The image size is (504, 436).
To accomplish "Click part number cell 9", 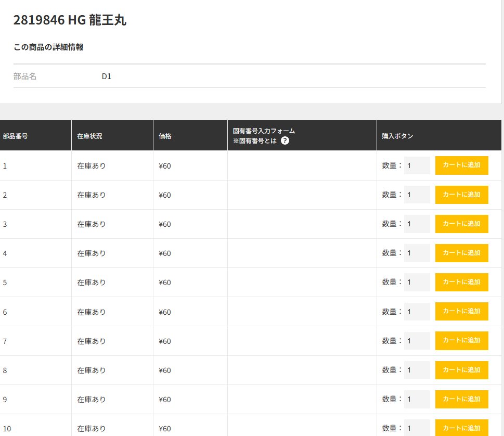I will click(x=5, y=400).
